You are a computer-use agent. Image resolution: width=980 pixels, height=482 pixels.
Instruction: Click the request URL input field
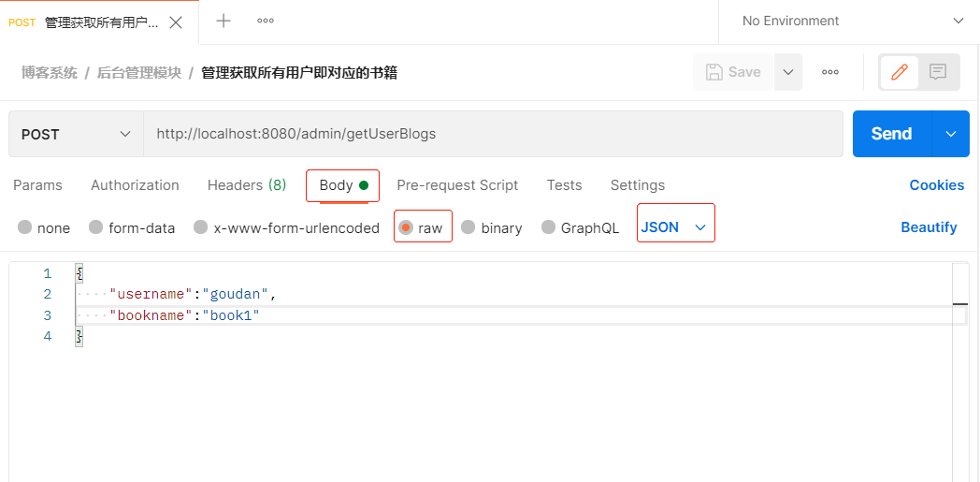(x=493, y=134)
